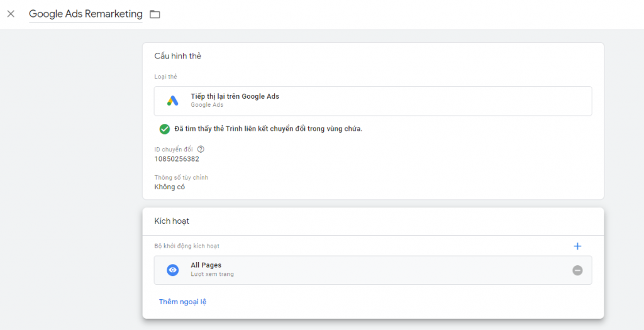This screenshot has width=644, height=330.
Task: Add a trigger with the plus icon
Action: click(577, 246)
